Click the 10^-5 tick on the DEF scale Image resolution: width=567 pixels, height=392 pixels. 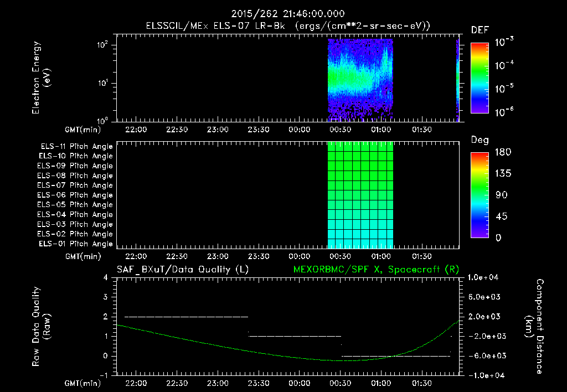click(504, 88)
